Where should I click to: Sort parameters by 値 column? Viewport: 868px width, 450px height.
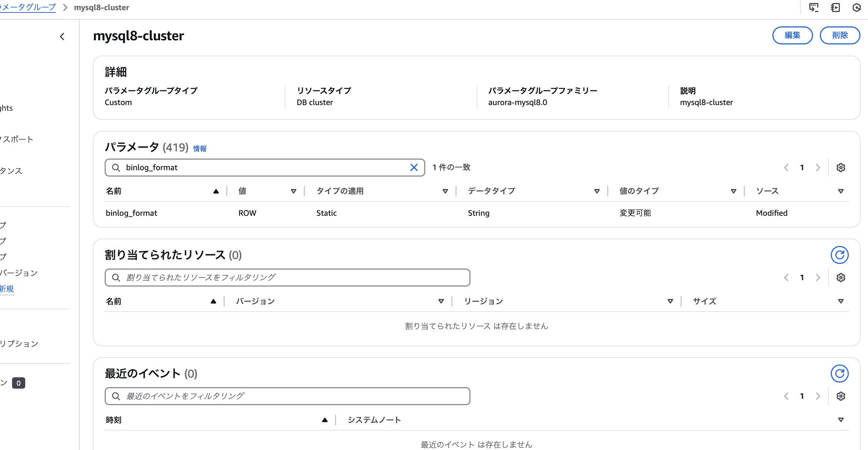[x=293, y=191]
